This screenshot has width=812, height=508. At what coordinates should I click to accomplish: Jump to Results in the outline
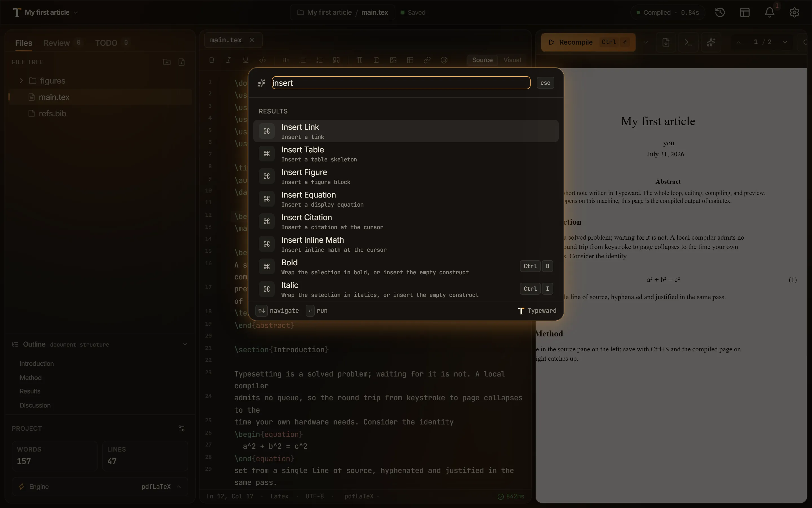[30, 391]
